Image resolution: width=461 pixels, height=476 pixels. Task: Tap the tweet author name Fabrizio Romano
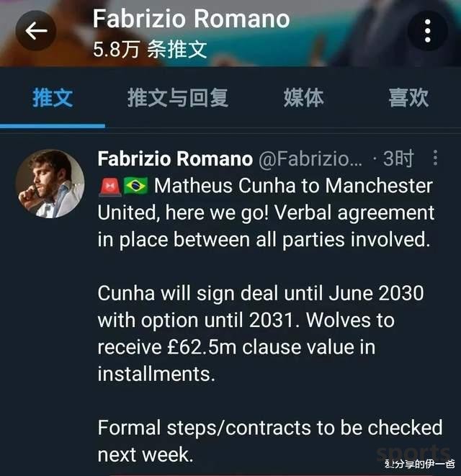[175, 158]
